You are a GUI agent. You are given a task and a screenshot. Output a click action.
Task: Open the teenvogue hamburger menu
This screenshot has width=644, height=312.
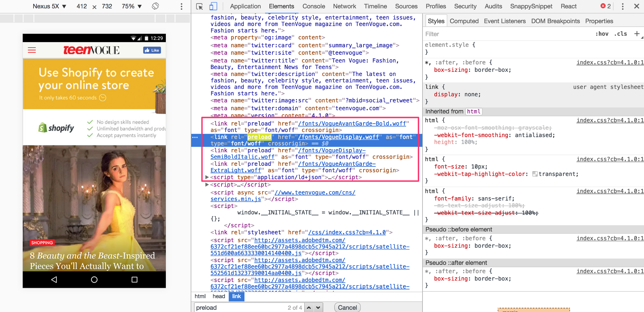32,50
